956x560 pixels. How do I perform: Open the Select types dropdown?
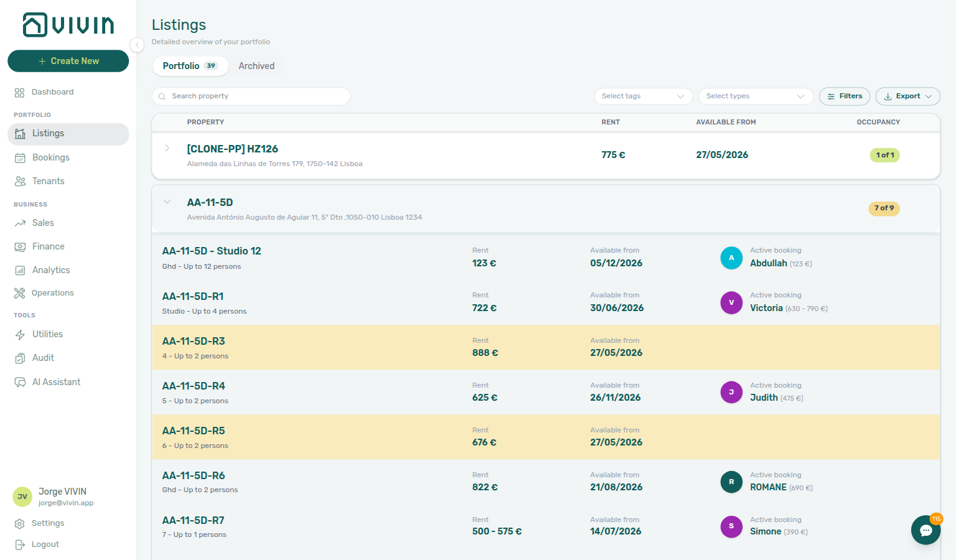tap(756, 96)
